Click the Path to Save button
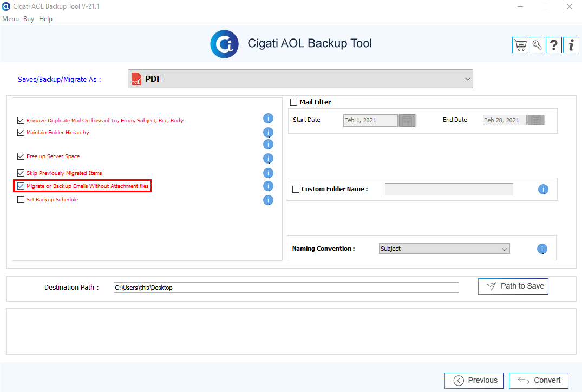The height and width of the screenshot is (392, 582). click(513, 286)
